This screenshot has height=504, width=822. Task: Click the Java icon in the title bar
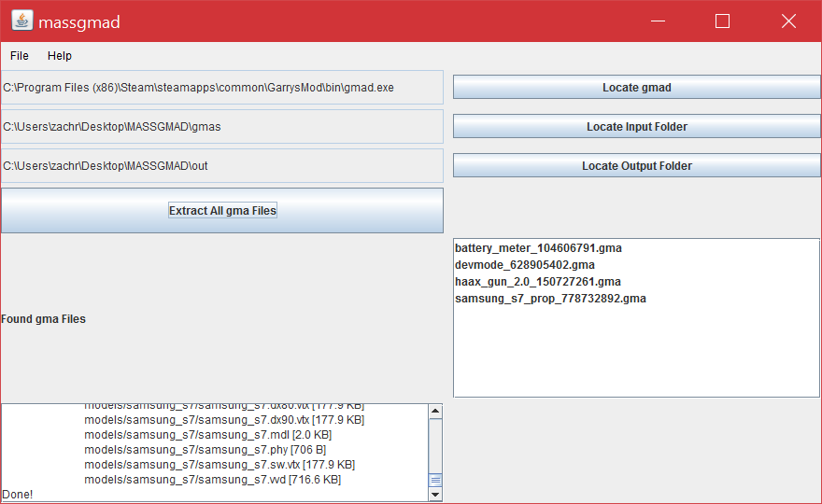pyautogui.click(x=22, y=21)
